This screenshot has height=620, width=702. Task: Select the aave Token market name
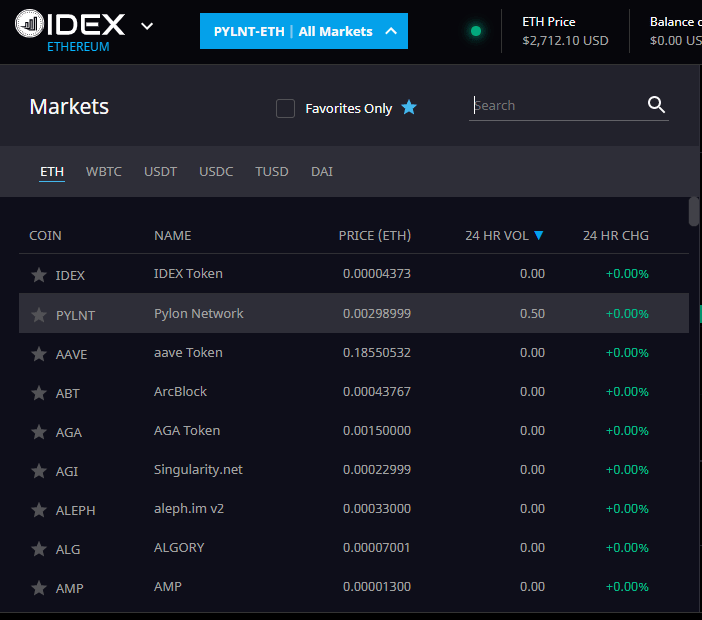pyautogui.click(x=188, y=352)
